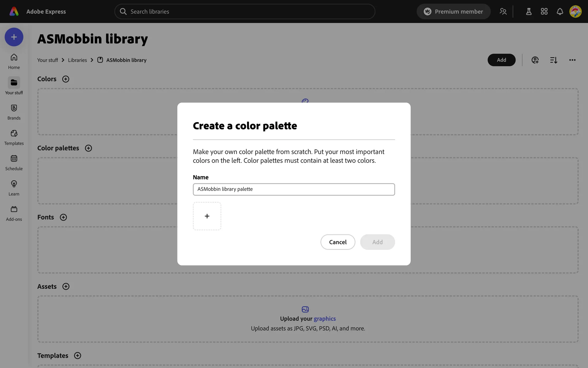Open the library sort options

coord(553,60)
